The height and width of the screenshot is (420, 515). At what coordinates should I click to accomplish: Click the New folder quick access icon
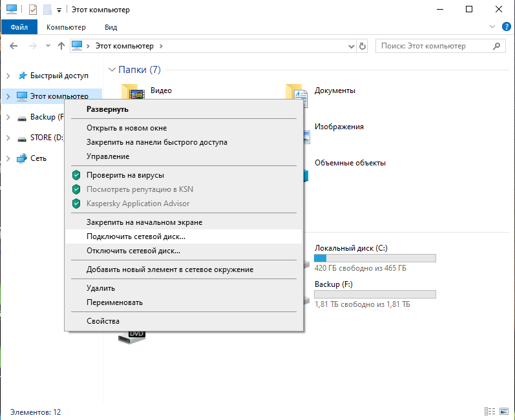click(x=47, y=10)
